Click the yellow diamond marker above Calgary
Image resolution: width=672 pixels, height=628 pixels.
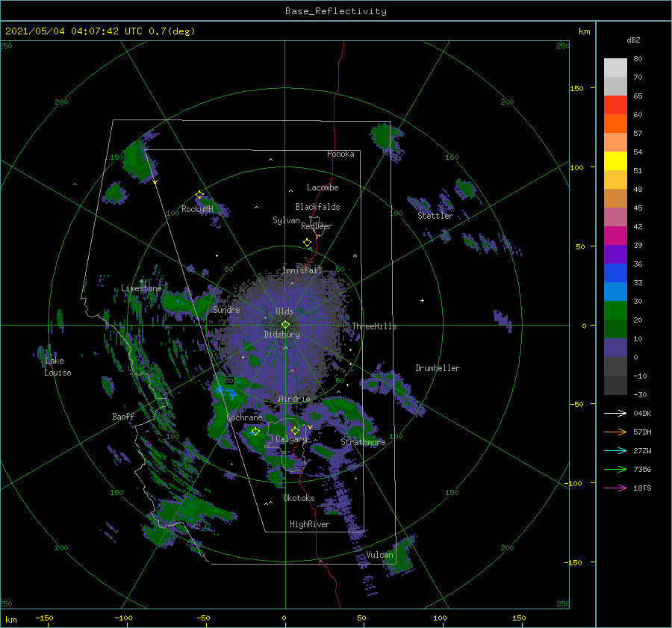click(x=295, y=430)
